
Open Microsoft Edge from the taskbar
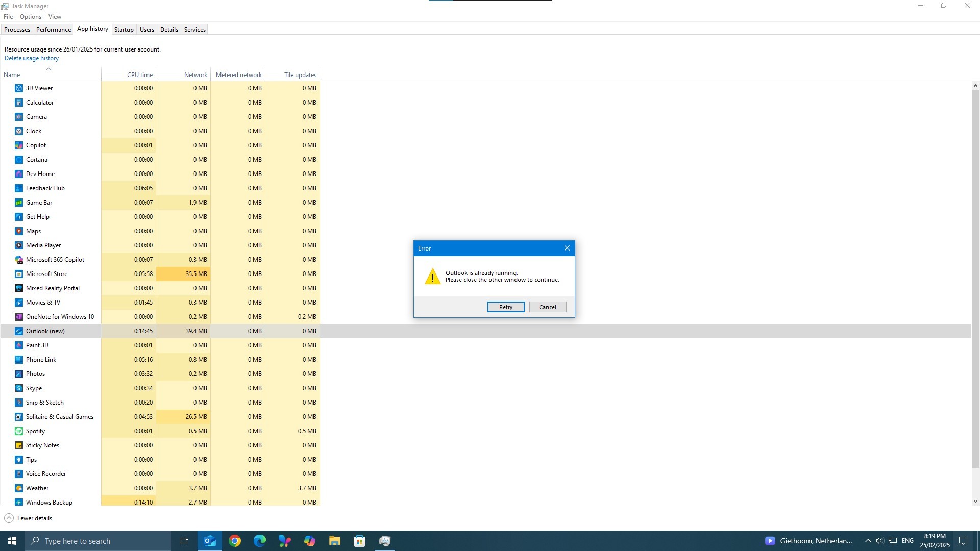tap(259, 540)
